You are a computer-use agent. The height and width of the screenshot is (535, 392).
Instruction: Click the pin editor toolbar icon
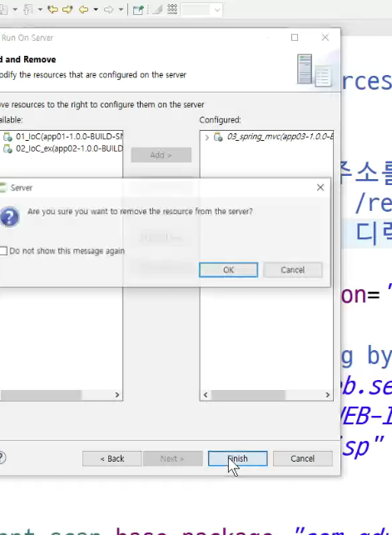(138, 9)
